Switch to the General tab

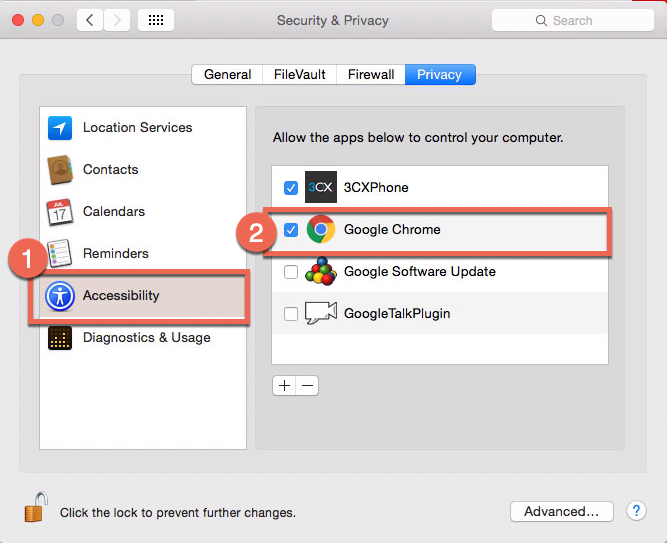[227, 75]
